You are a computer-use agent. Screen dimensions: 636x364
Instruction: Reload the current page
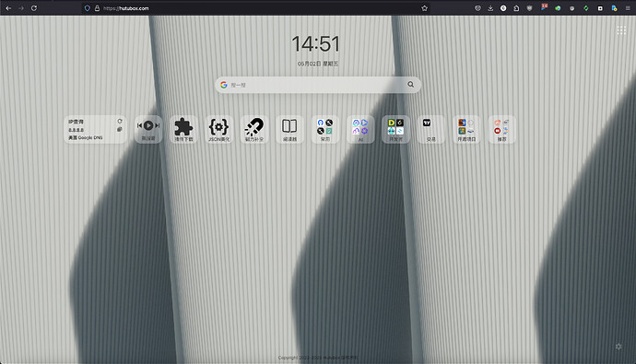tap(34, 8)
